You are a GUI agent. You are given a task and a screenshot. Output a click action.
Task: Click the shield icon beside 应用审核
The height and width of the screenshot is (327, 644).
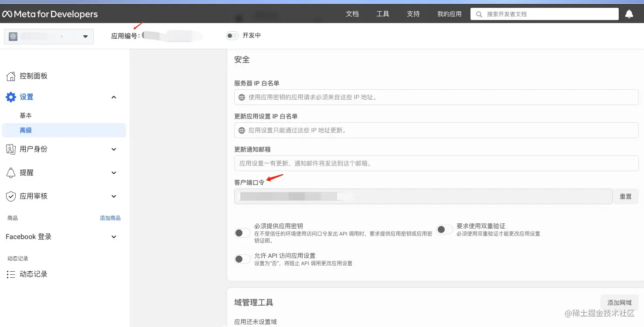coord(11,196)
